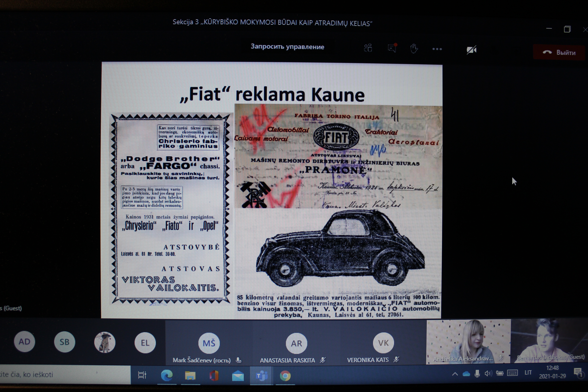Click the microphone tray icon

[477, 374]
